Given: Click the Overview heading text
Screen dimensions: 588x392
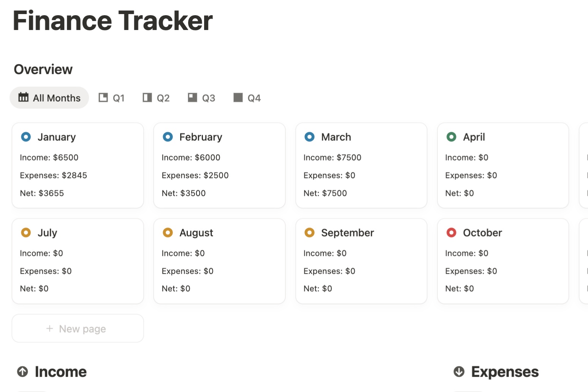Looking at the screenshot, I should pos(43,70).
